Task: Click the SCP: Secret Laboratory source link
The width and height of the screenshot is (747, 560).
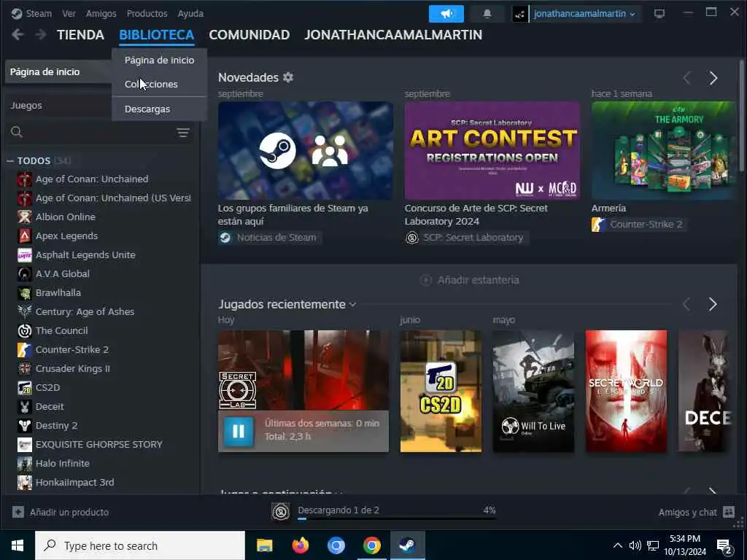Action: point(466,237)
